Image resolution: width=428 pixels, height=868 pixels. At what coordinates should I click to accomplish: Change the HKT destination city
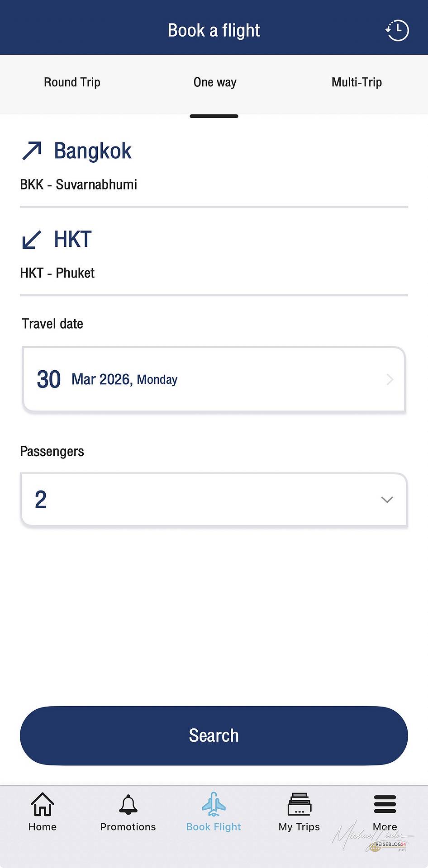73,240
